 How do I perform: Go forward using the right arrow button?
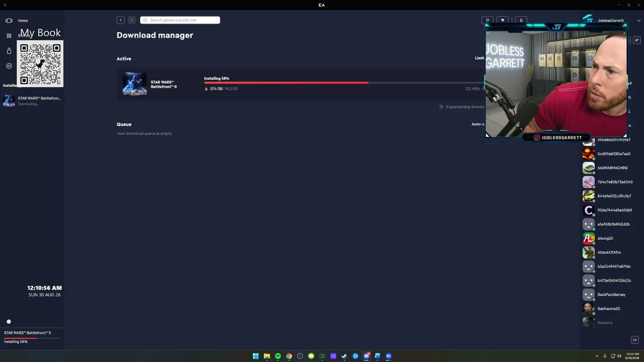tap(132, 20)
